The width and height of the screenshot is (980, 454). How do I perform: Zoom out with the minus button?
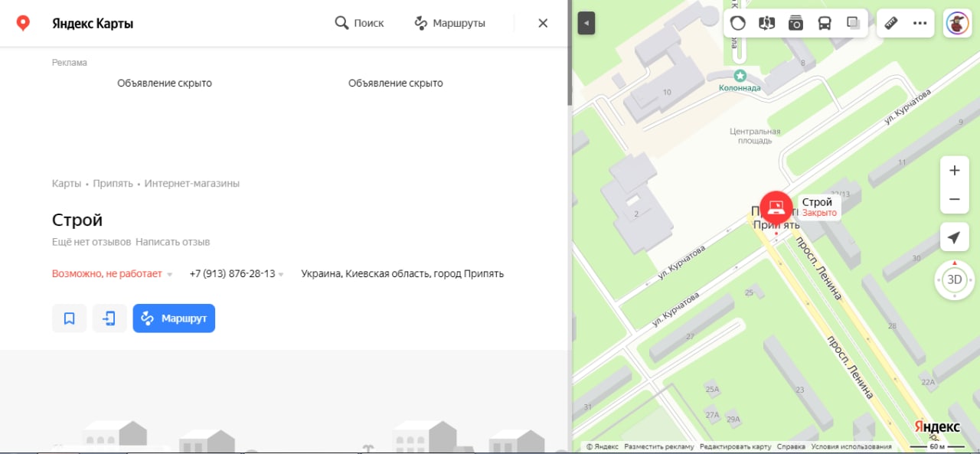point(954,199)
